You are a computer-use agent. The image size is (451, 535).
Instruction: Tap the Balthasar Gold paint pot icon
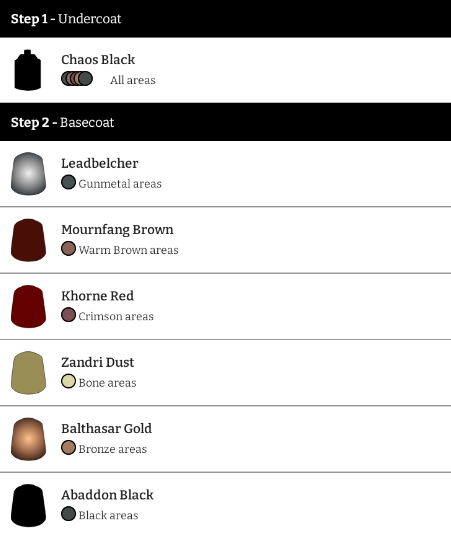tap(28, 439)
